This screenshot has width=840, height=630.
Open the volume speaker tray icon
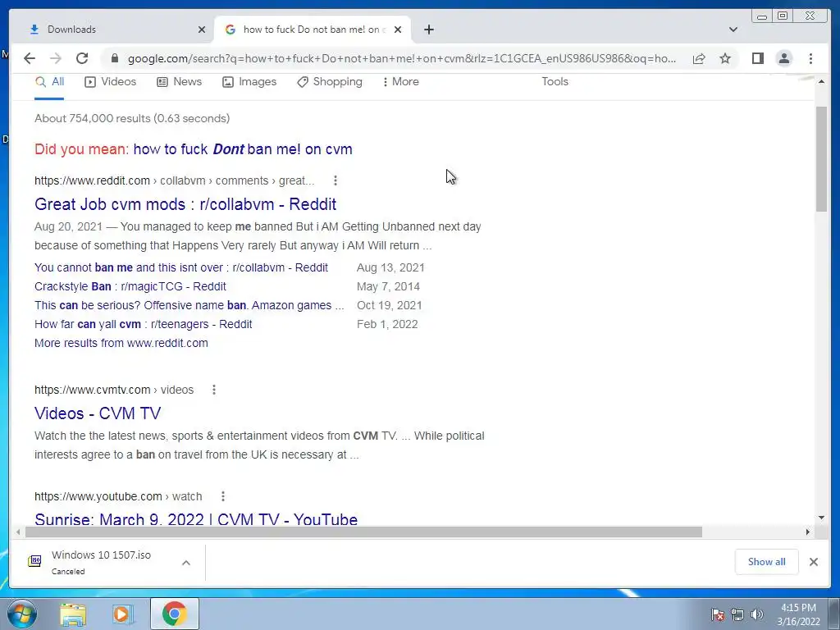756,614
